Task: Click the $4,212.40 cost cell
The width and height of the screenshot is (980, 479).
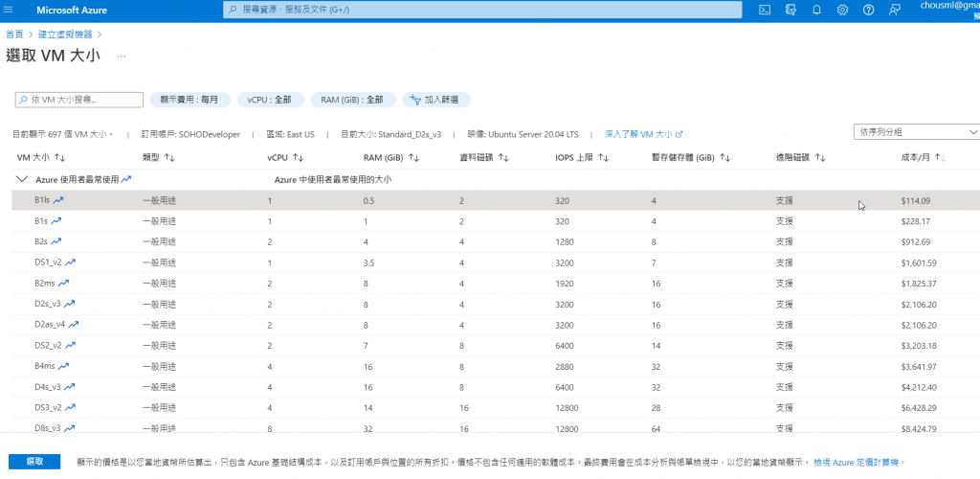Action: [919, 387]
